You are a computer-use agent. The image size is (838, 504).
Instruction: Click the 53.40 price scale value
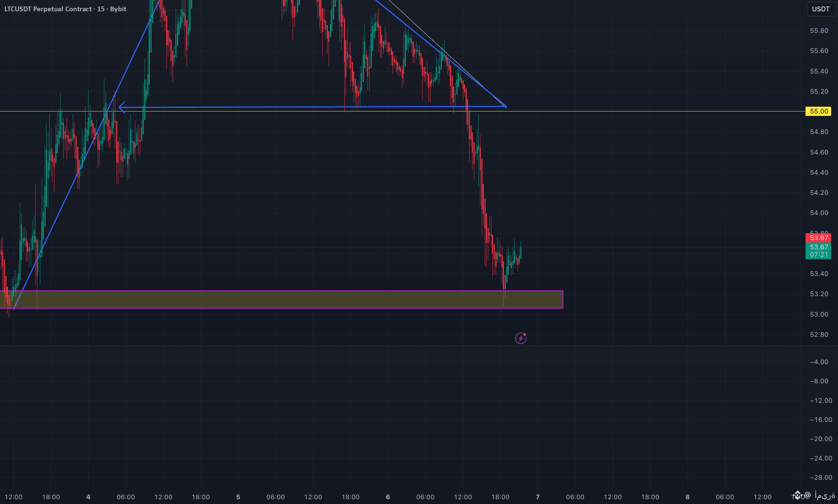click(819, 274)
